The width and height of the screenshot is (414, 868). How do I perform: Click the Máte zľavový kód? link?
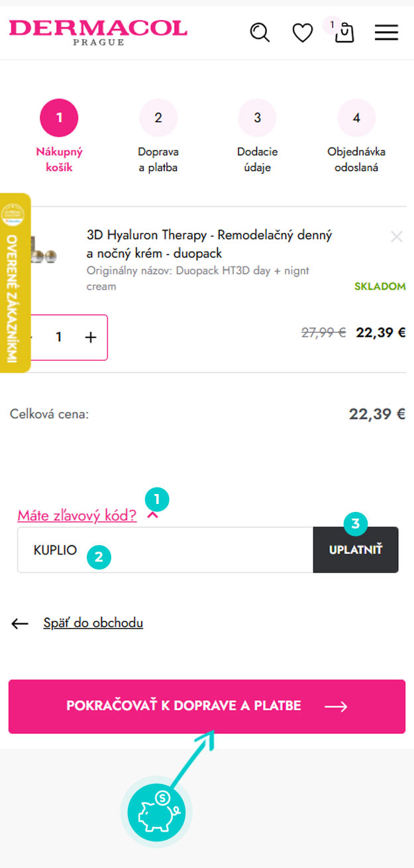click(77, 515)
